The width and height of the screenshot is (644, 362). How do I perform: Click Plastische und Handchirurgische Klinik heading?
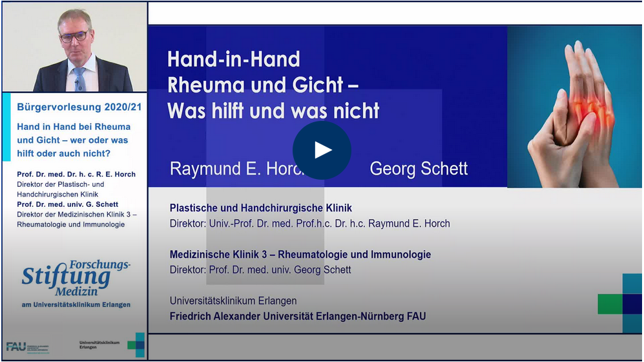[x=260, y=208]
